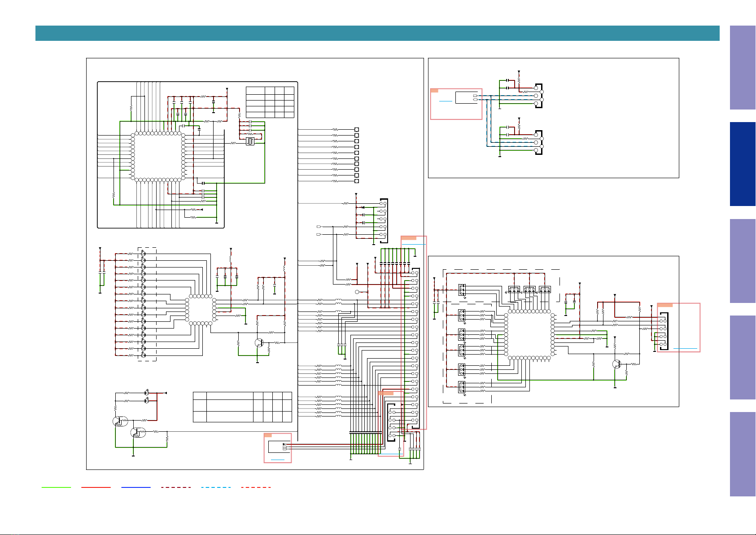756x535 pixels.
Task: Click the transistor in bottom-right panel
Action: [617, 364]
